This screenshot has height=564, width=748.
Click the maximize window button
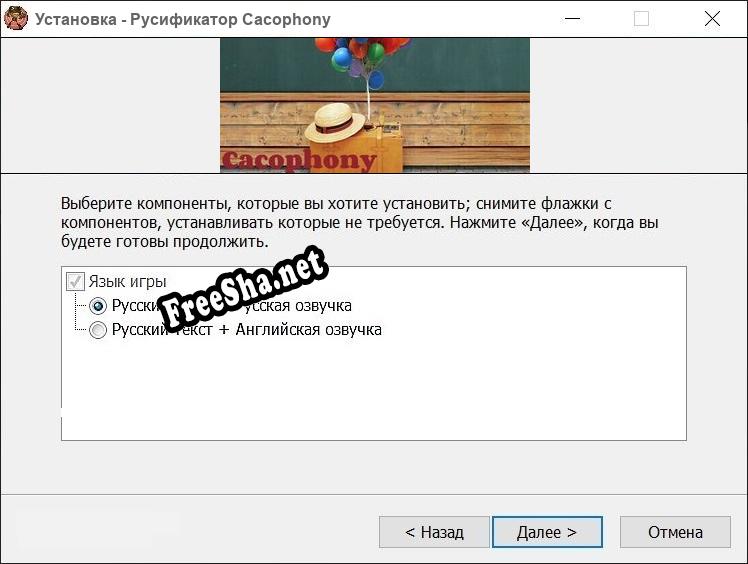point(641,19)
